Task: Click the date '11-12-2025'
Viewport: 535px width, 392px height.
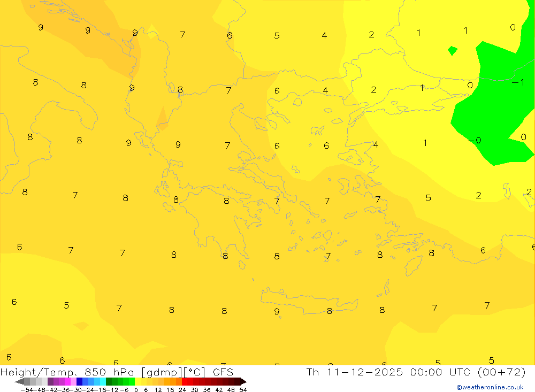Action: (365, 372)
